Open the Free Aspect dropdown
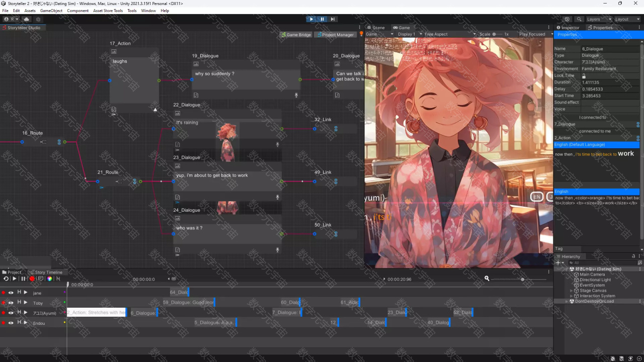Viewport: 644px width, 362px height. [x=450, y=34]
